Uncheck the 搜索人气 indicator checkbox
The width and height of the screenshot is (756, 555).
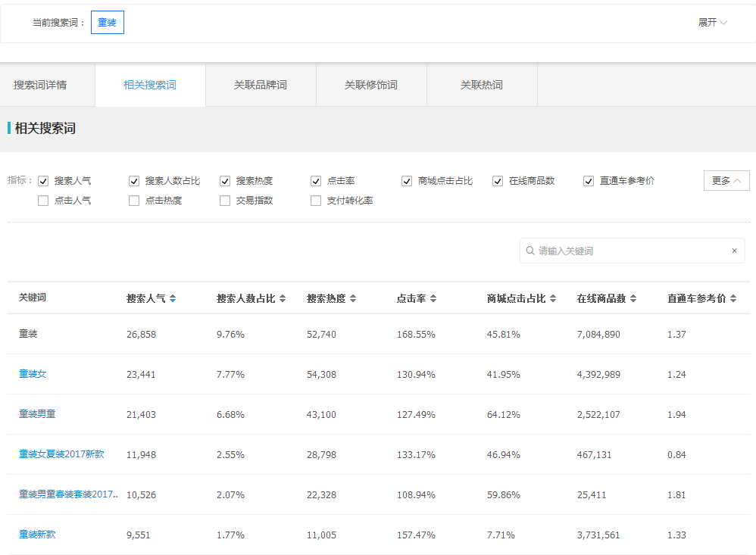(x=43, y=181)
